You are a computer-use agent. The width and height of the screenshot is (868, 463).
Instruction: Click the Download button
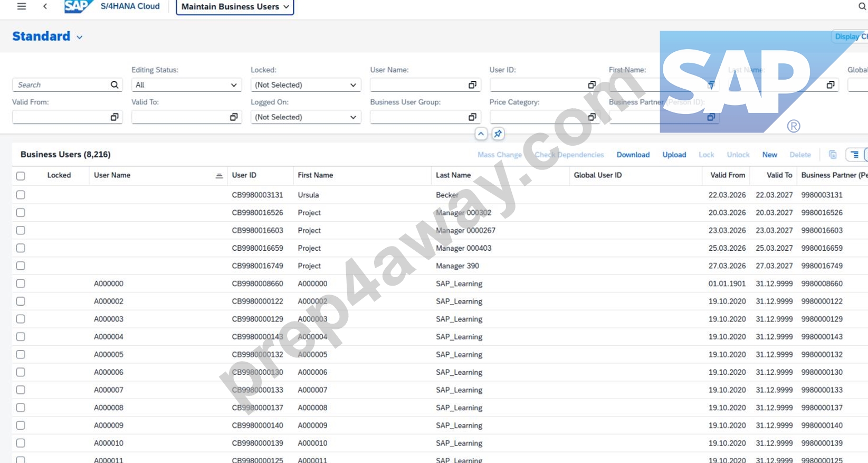tap(633, 155)
